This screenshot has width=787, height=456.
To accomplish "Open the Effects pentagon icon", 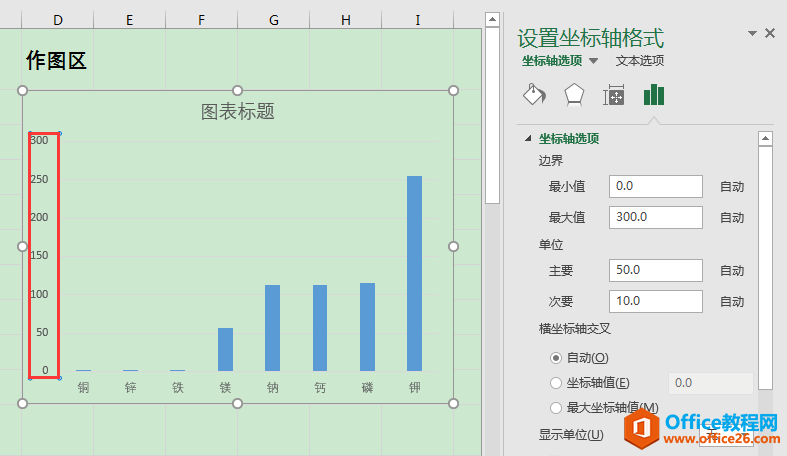I will coord(574,95).
